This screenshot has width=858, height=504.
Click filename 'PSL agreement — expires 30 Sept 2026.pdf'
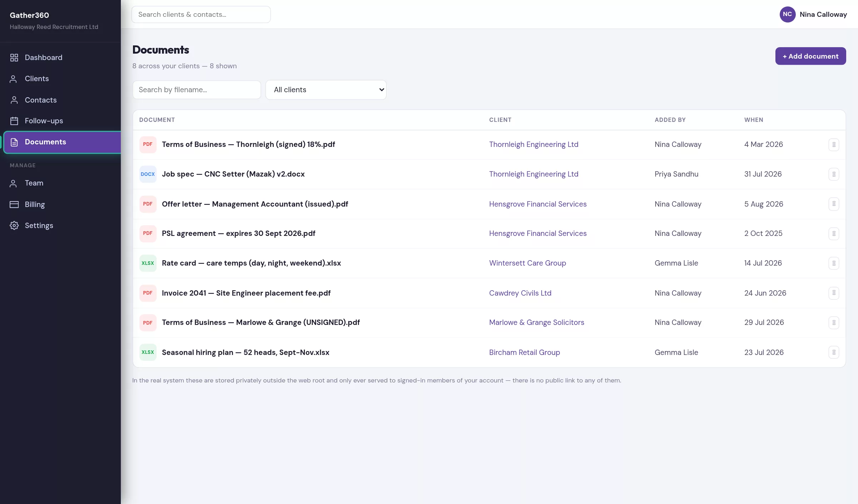click(238, 233)
